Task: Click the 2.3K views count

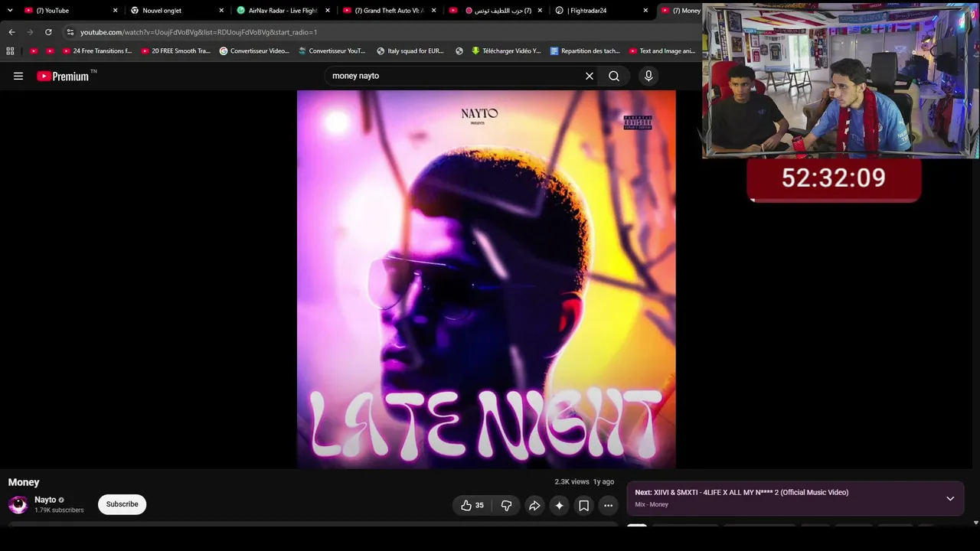Action: click(572, 482)
